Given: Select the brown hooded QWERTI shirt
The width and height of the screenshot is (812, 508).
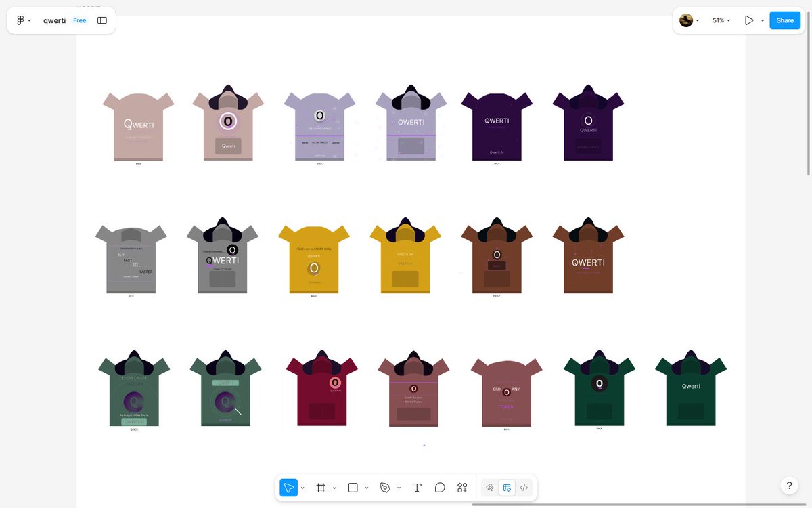Looking at the screenshot, I should (589, 255).
